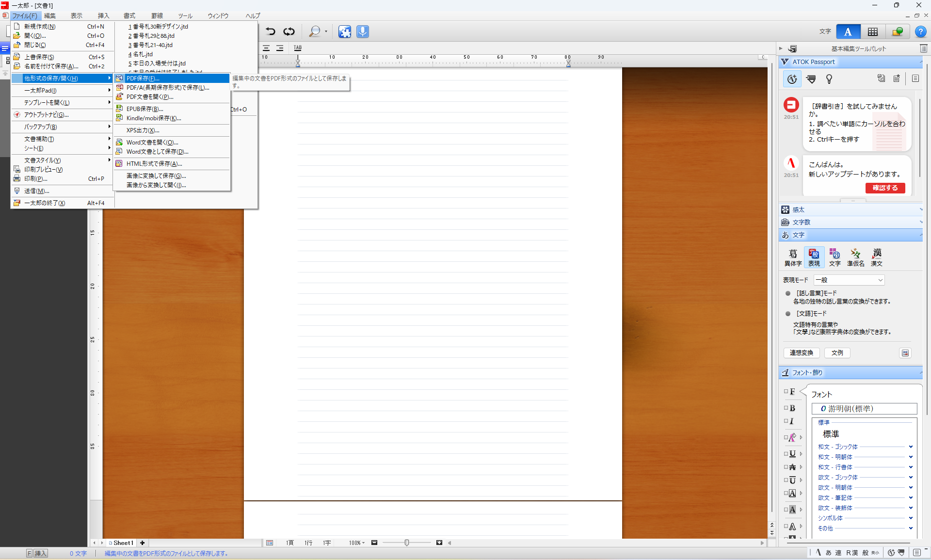Open the 表現モード dropdown showing 一般
This screenshot has height=560, width=931.
click(849, 280)
